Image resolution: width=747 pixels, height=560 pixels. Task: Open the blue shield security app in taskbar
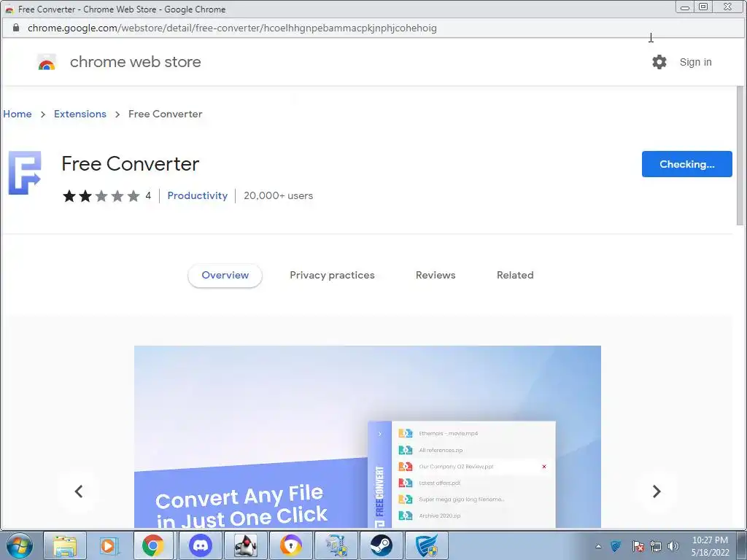(x=426, y=545)
